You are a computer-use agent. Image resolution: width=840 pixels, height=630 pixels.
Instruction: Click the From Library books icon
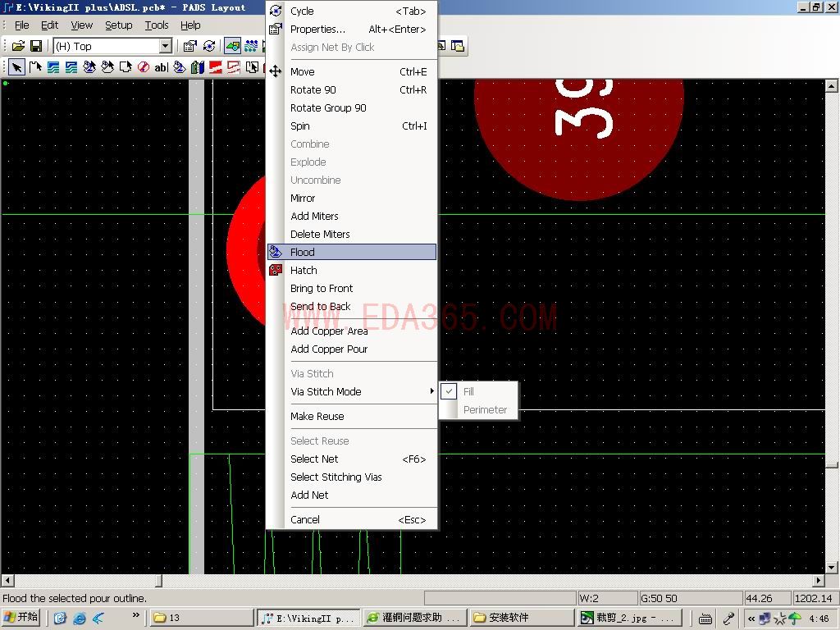click(197, 67)
